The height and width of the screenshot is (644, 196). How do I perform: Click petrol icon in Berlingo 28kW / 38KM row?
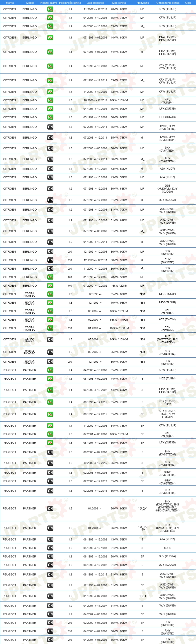pyautogui.click(x=50, y=277)
